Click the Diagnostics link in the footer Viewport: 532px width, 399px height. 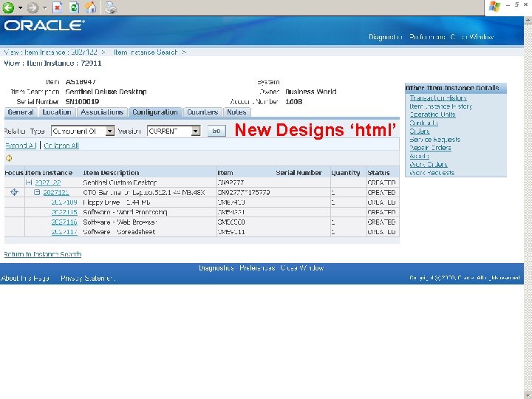click(x=216, y=267)
